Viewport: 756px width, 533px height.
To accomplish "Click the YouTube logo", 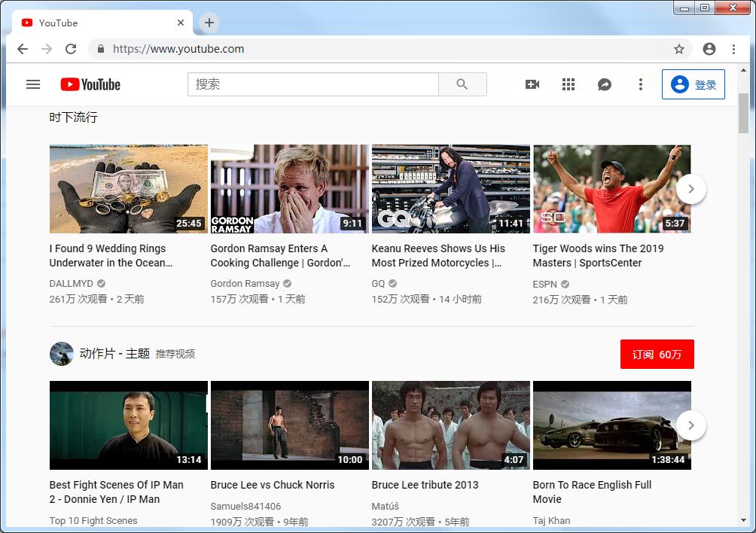I will tap(90, 85).
